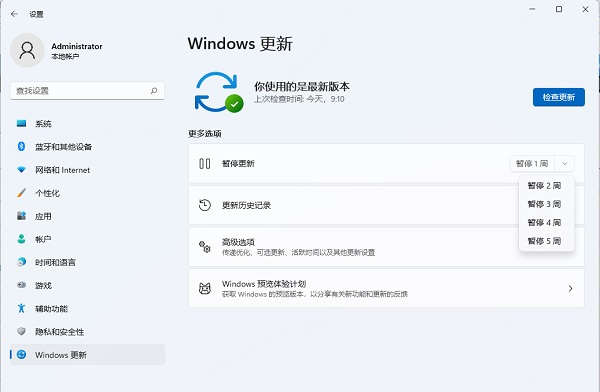Select 系统 in the sidebar
The width and height of the screenshot is (600, 392).
[87, 123]
